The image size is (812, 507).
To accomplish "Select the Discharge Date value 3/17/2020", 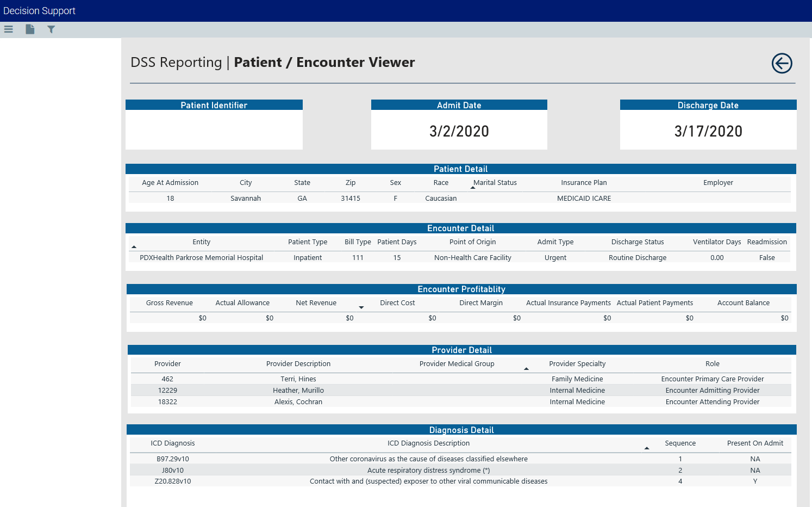I will (708, 131).
